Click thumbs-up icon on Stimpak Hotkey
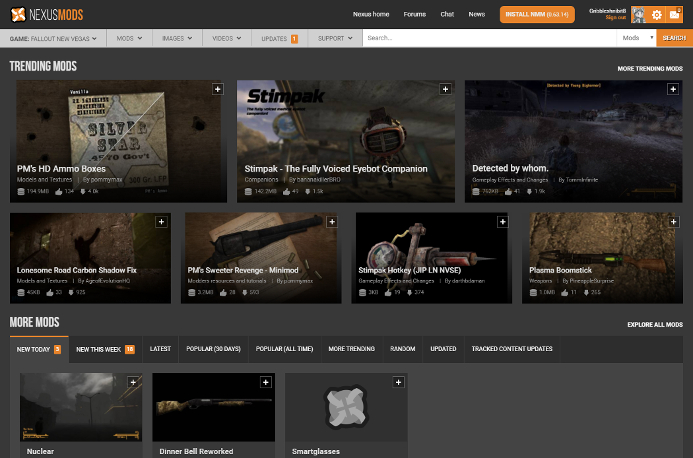The image size is (693, 458). point(388,293)
